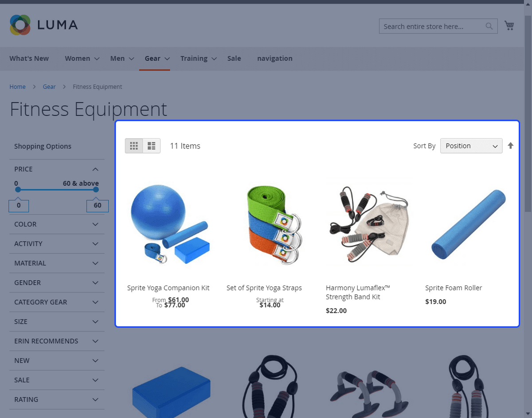Click the search entire store field

[x=432, y=27]
